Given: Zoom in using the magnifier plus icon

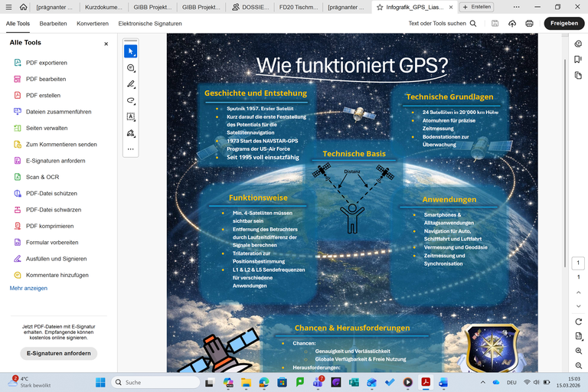Looking at the screenshot, I should [579, 351].
